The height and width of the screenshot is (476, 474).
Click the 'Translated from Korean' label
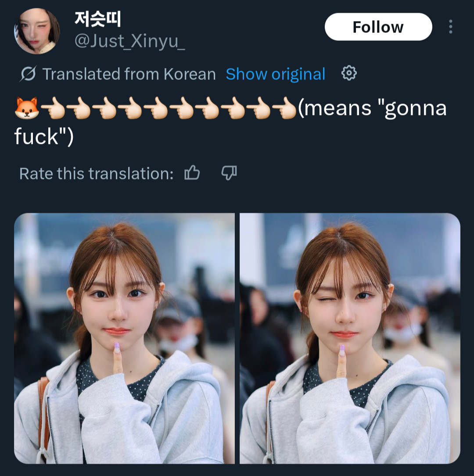[x=129, y=74]
